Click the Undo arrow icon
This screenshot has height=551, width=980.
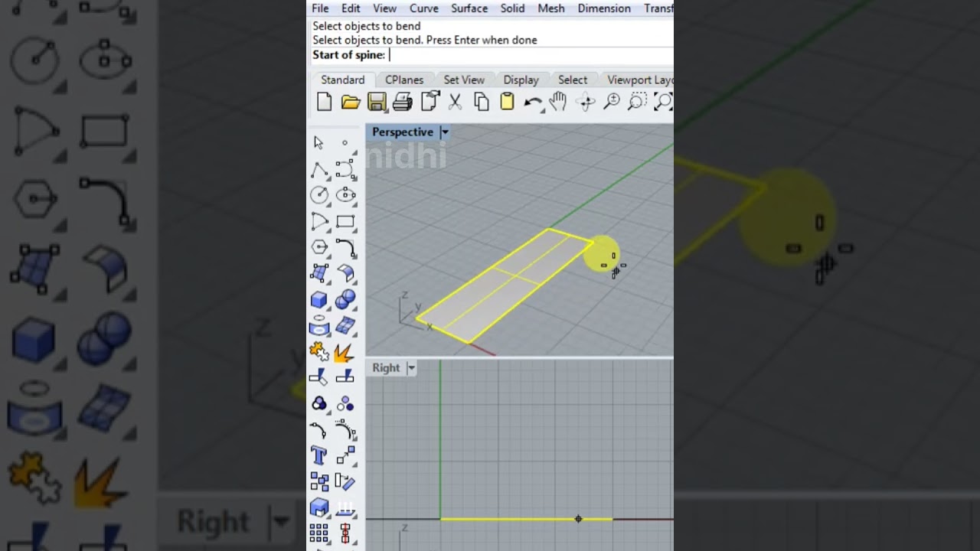coord(534,103)
